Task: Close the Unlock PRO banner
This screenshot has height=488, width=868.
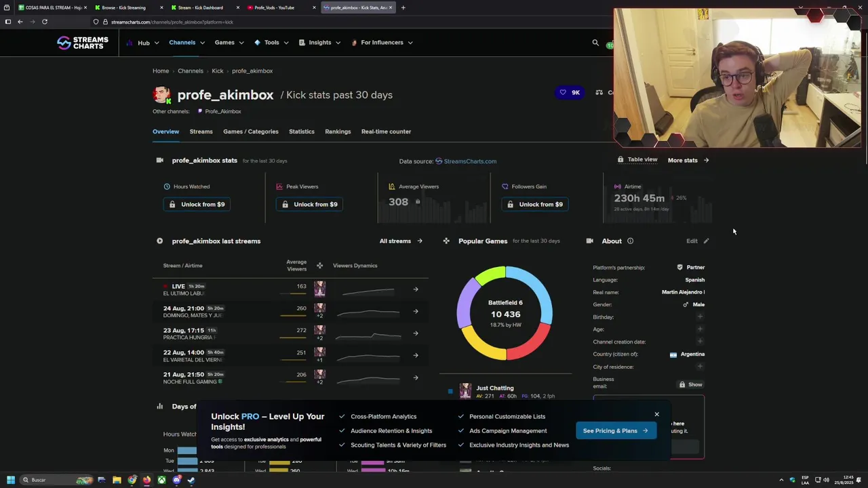Action: tap(656, 414)
